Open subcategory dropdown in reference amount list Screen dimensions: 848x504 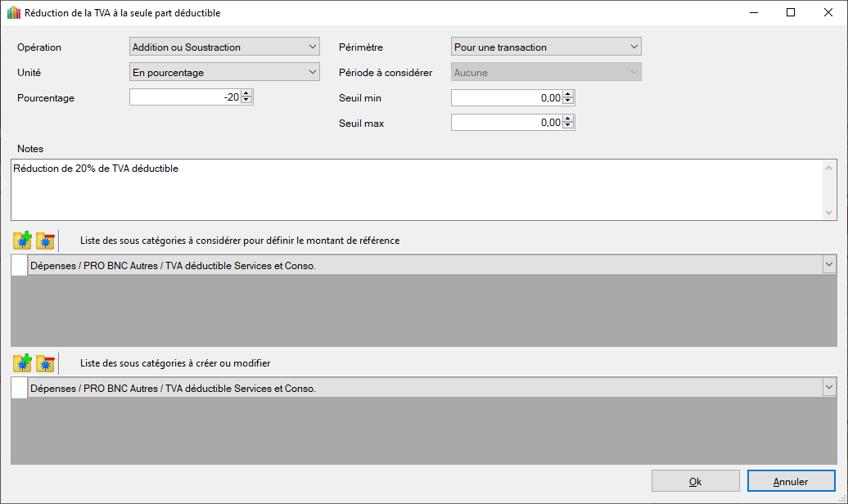click(829, 265)
